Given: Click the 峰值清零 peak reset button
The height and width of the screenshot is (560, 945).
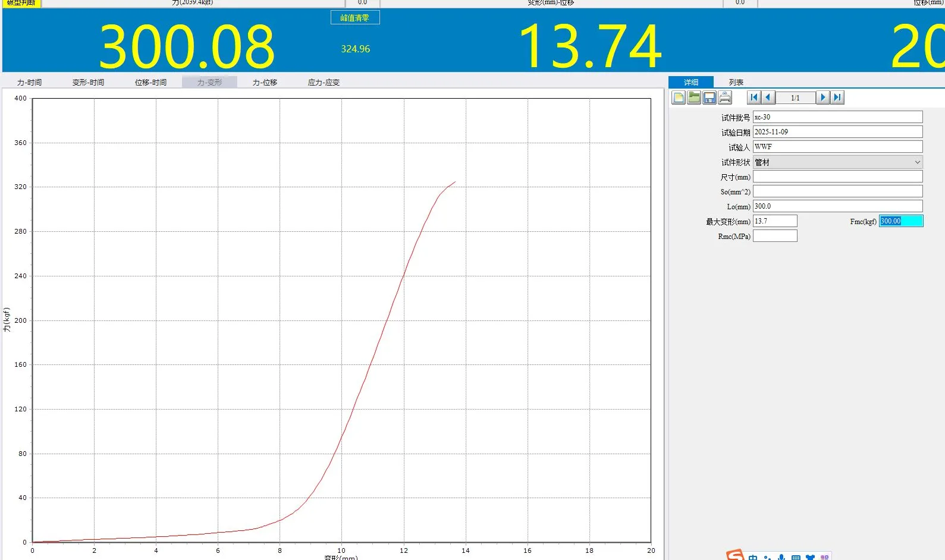Looking at the screenshot, I should coord(355,18).
